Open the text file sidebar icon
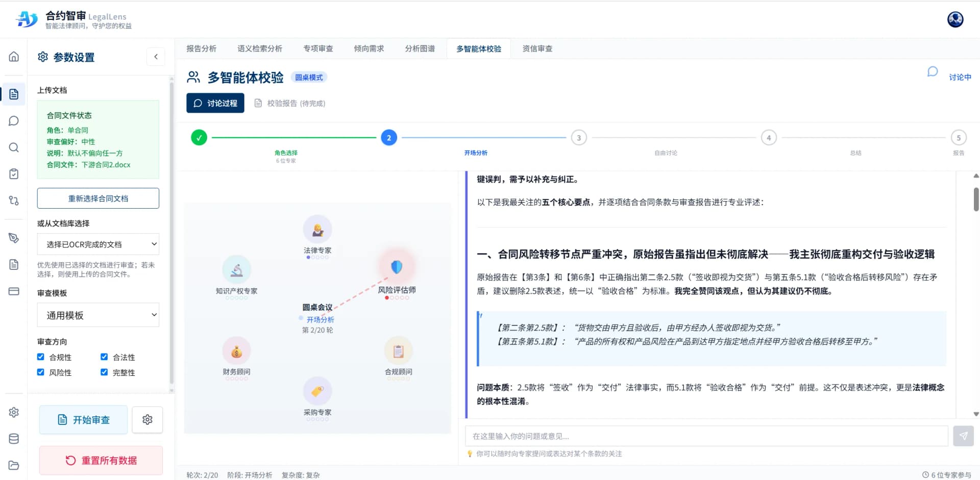The image size is (980, 480). pyautogui.click(x=14, y=265)
